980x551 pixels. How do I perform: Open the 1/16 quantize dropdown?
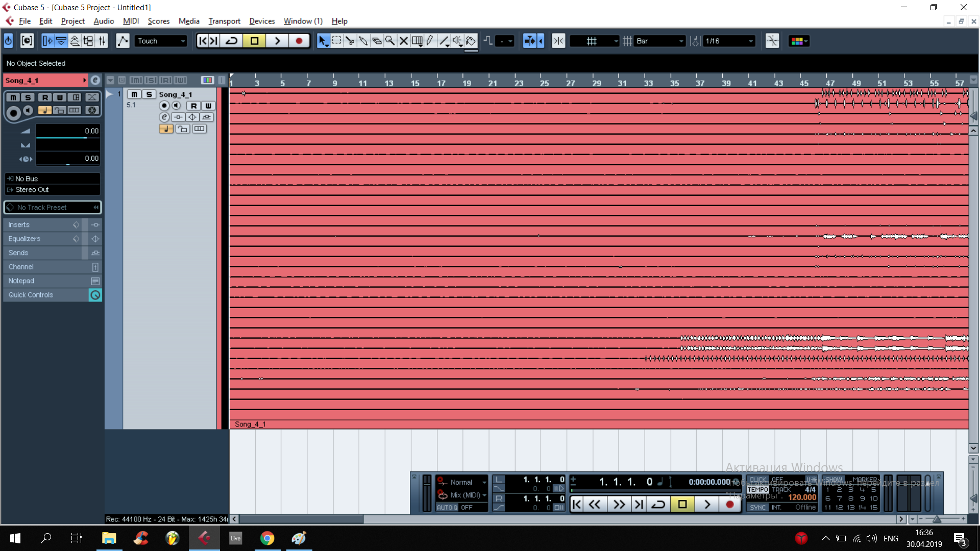click(x=729, y=41)
